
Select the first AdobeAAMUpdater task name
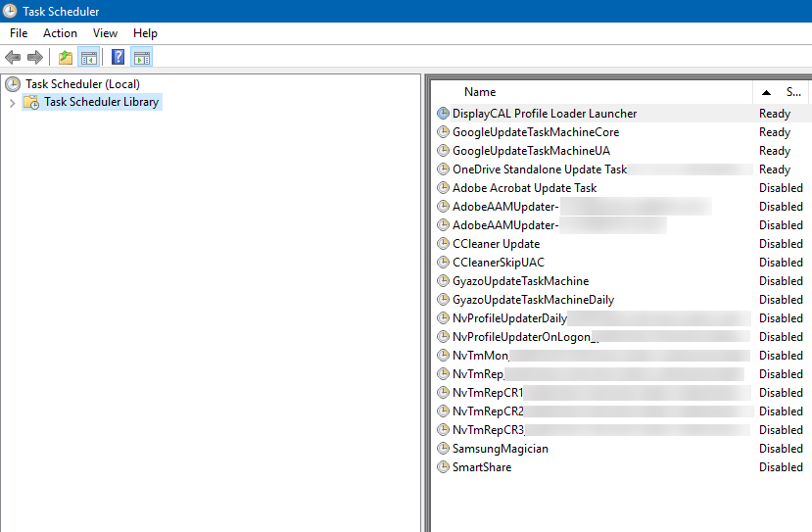[505, 207]
